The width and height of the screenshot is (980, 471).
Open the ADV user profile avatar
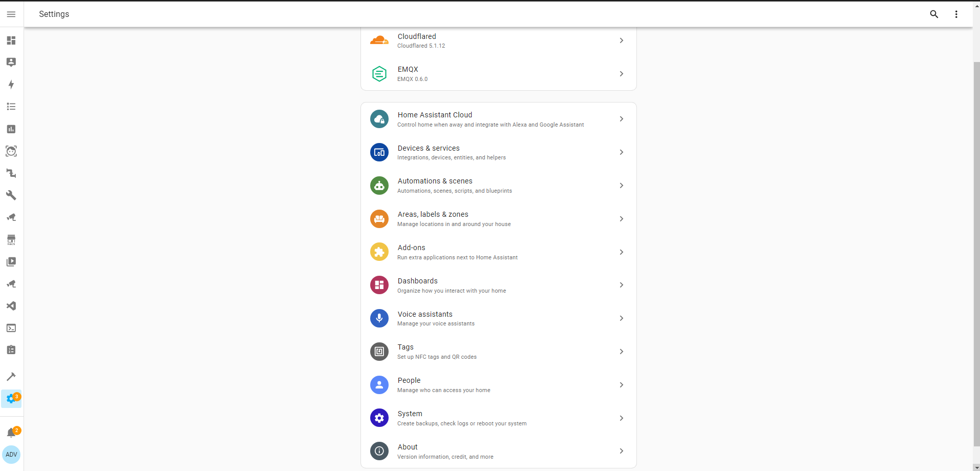click(x=11, y=455)
